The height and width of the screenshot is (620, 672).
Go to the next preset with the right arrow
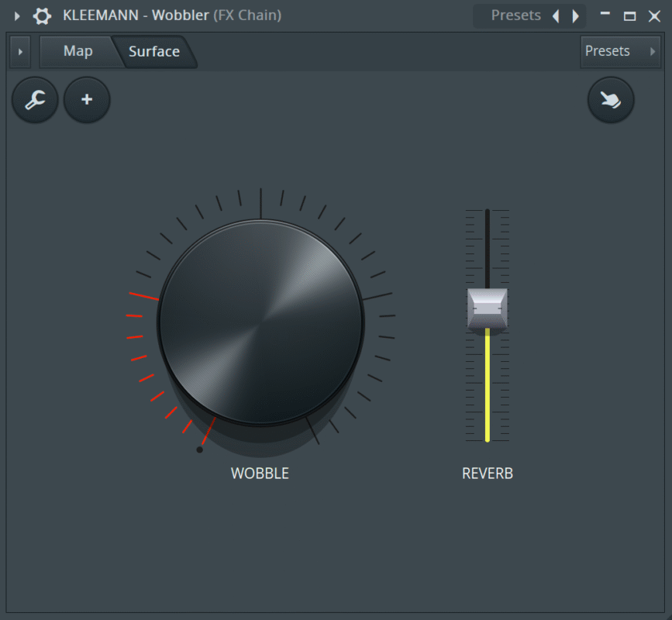click(x=575, y=15)
